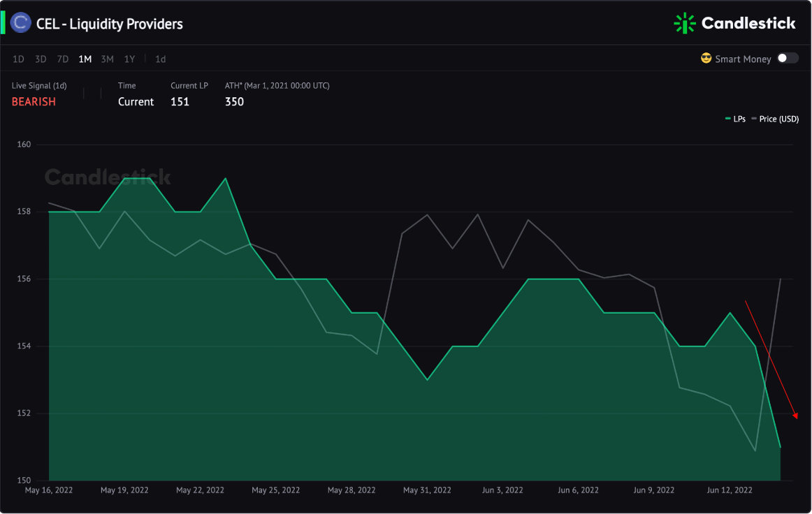Click the BEARISH live signal value
This screenshot has height=514, width=812.
tap(34, 101)
